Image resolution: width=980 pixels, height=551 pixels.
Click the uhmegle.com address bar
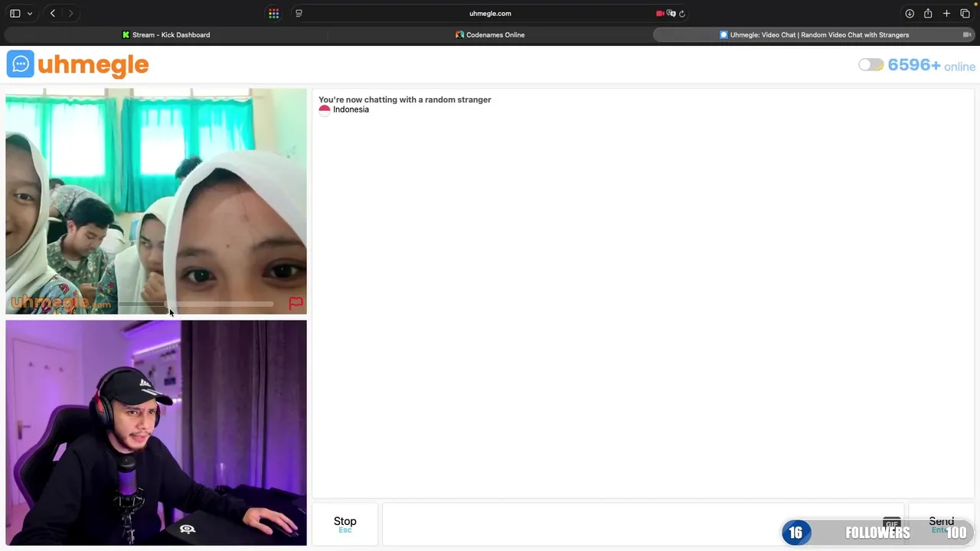pos(490,13)
